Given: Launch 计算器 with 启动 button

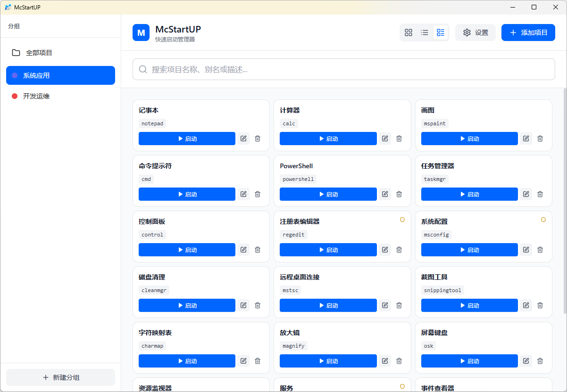Looking at the screenshot, I should [328, 139].
